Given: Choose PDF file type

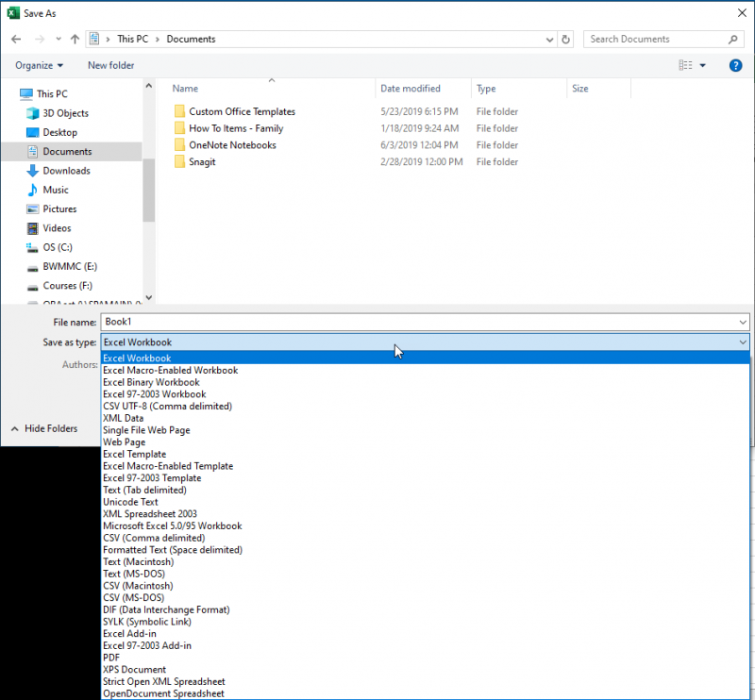Looking at the screenshot, I should tap(426, 658).
